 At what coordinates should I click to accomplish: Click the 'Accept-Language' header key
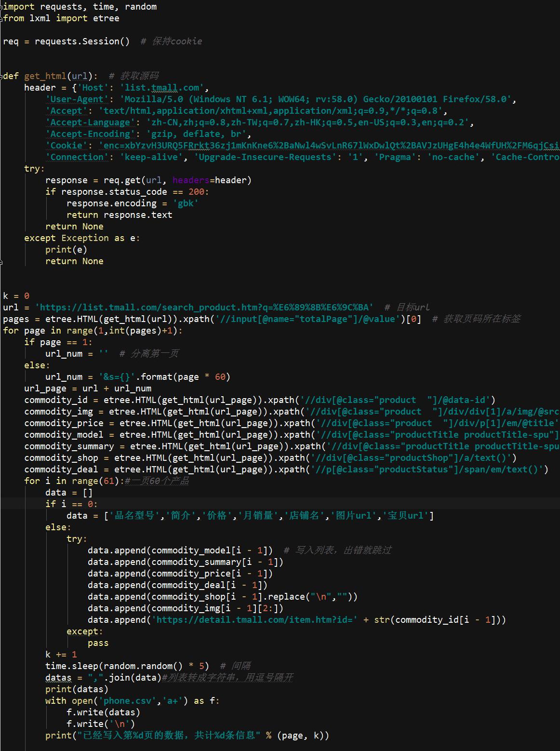90,122
